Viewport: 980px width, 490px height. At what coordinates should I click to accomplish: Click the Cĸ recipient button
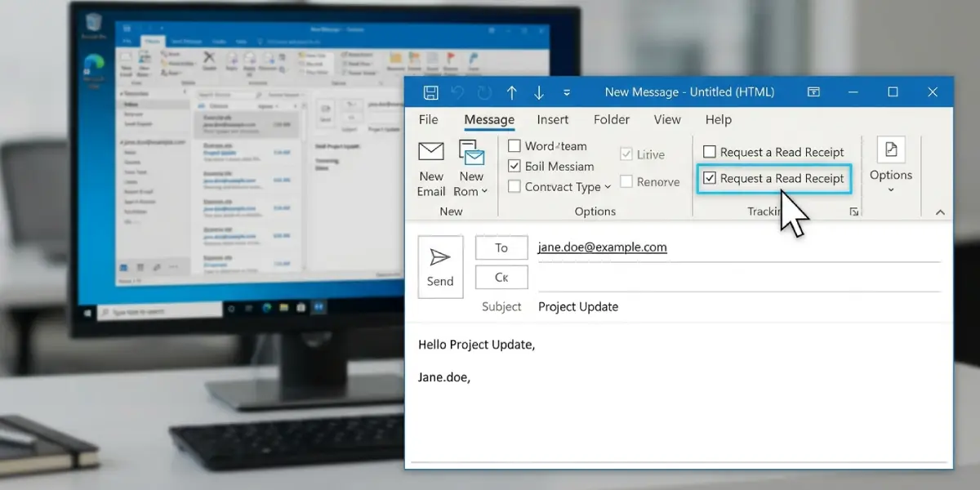(x=501, y=278)
